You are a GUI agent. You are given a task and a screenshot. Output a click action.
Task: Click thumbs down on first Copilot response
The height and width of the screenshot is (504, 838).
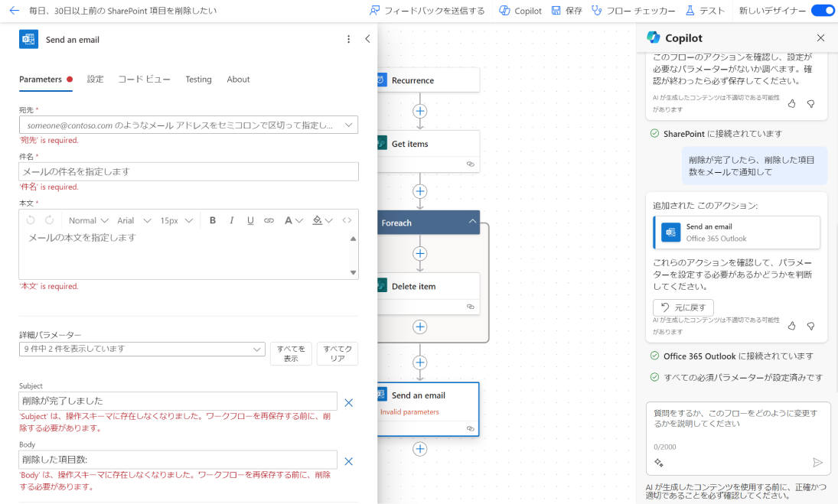[x=810, y=103]
